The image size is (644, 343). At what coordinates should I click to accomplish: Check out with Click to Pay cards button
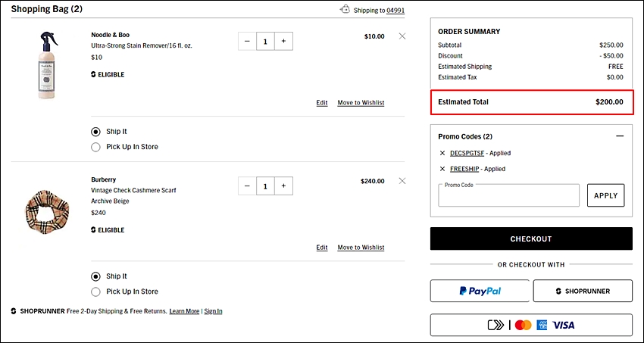(531, 325)
